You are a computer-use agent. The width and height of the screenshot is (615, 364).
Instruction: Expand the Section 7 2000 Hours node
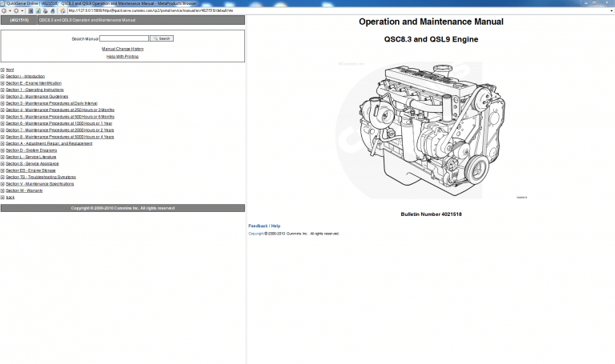tap(2, 130)
